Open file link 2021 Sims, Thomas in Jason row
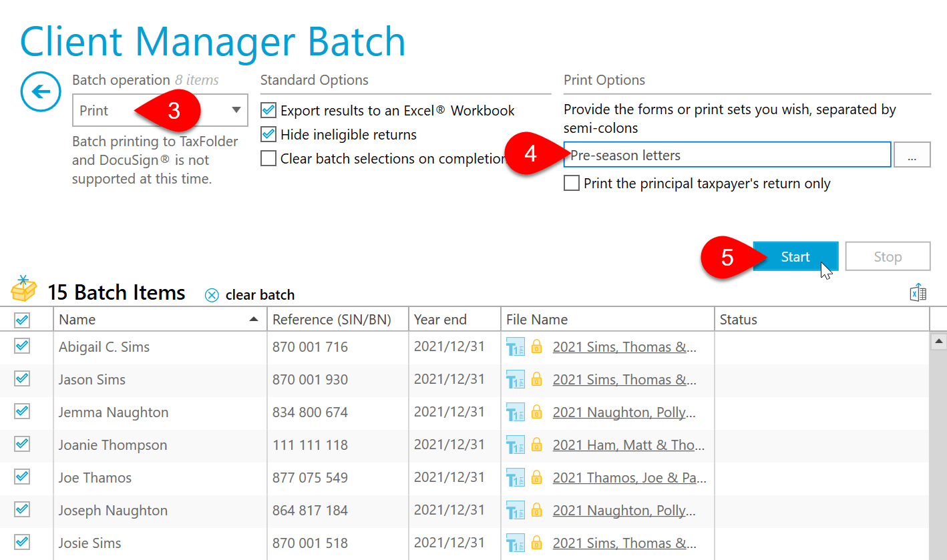This screenshot has width=947, height=560. tap(624, 380)
